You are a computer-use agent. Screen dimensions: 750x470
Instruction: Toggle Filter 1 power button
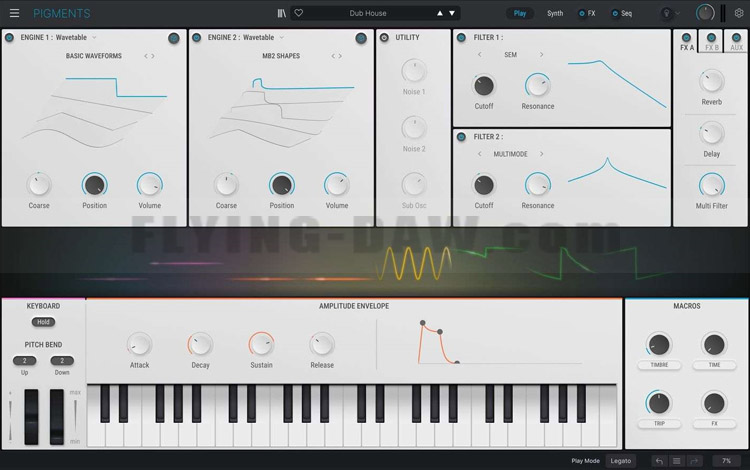click(461, 37)
